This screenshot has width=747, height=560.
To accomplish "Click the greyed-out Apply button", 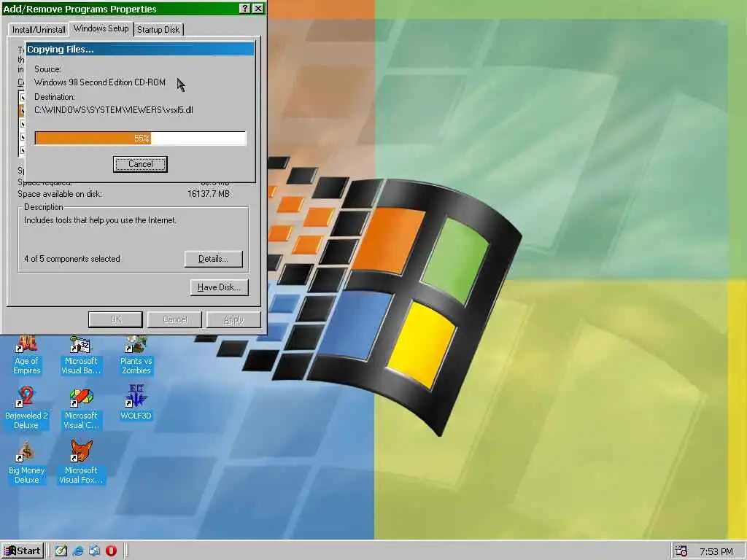I will [x=233, y=319].
